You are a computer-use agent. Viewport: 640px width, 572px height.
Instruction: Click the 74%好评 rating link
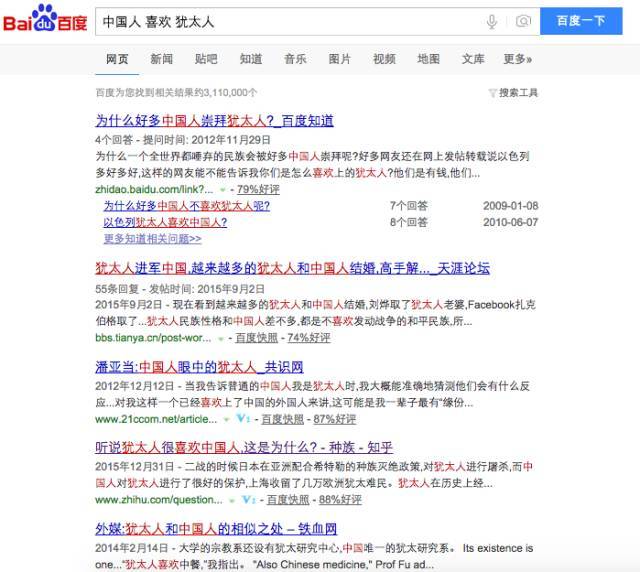tap(309, 338)
